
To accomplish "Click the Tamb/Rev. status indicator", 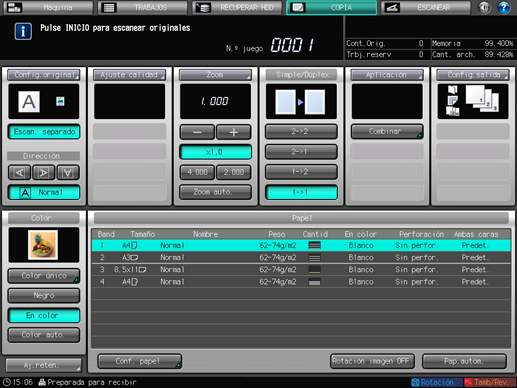I will tap(490, 382).
